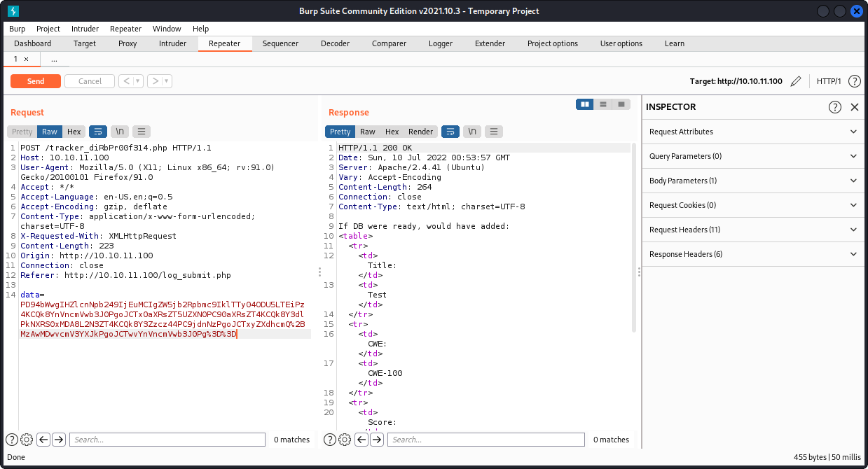
Task: Open the Intruder menu
Action: coord(85,29)
